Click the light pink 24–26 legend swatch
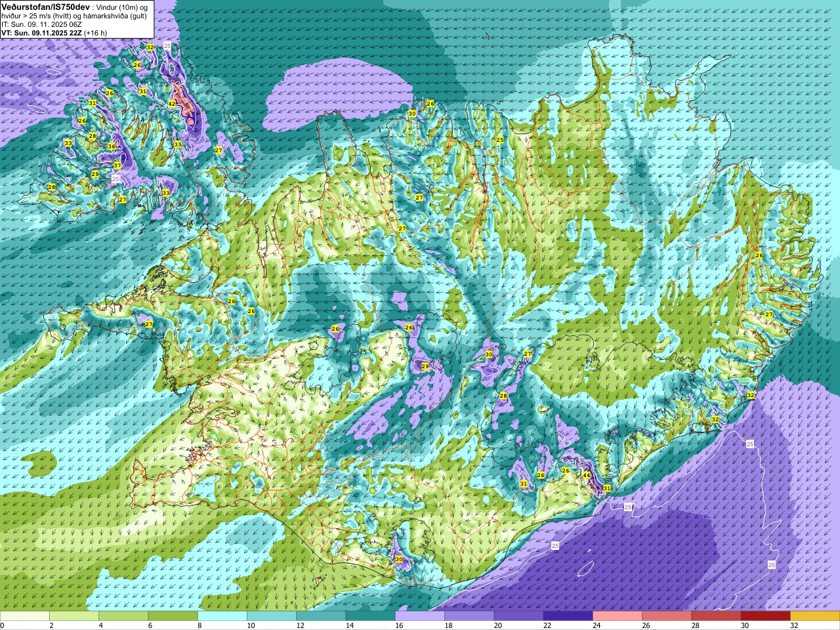Viewport: 840px width, 630px height. [x=618, y=616]
